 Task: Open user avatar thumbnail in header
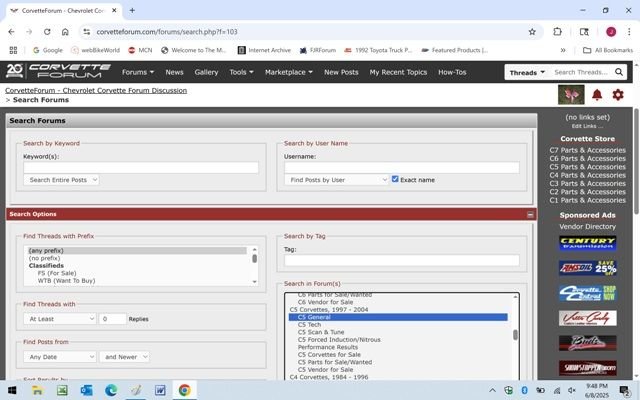pos(571,95)
